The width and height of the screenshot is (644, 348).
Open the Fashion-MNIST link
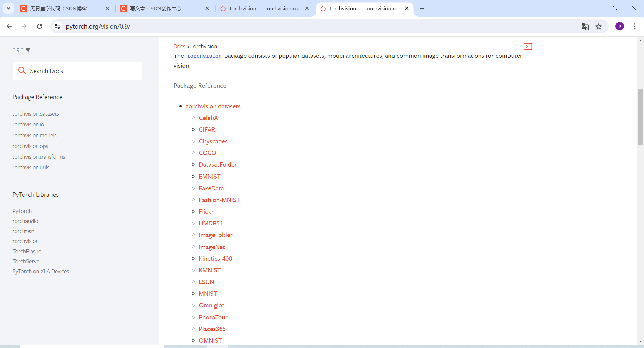(x=219, y=200)
